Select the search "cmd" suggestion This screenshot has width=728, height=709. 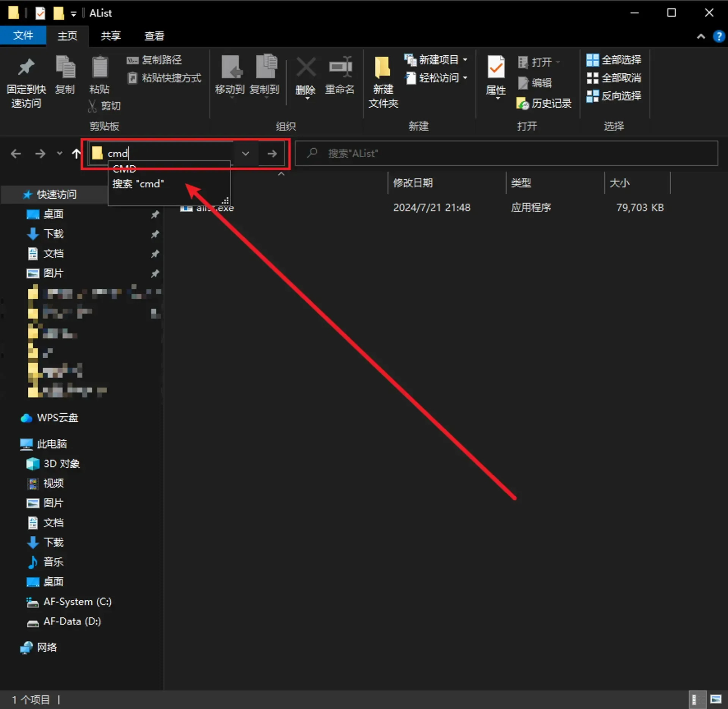point(138,184)
